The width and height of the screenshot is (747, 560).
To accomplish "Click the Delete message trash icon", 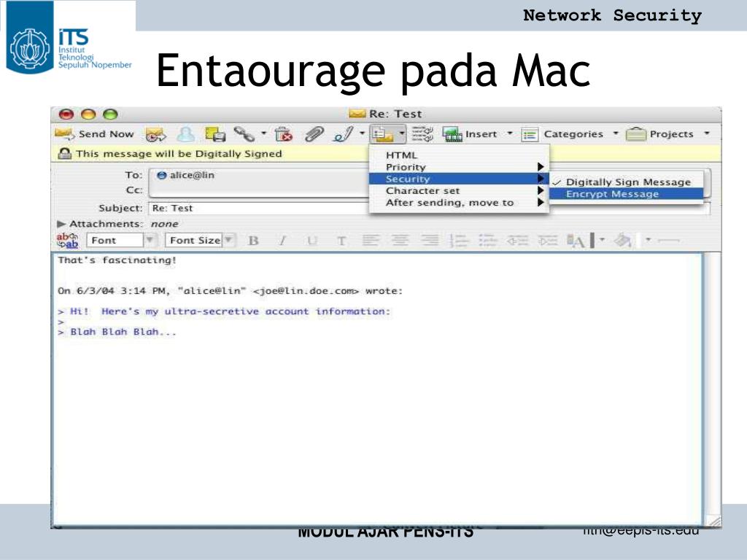I will 284,135.
